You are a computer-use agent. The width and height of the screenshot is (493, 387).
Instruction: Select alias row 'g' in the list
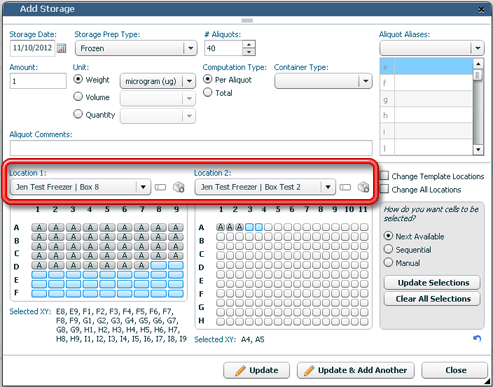(426, 99)
